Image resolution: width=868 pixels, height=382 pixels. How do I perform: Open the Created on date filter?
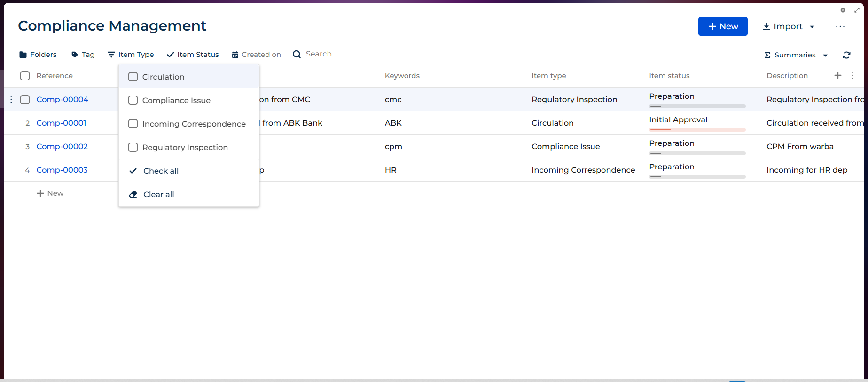256,55
